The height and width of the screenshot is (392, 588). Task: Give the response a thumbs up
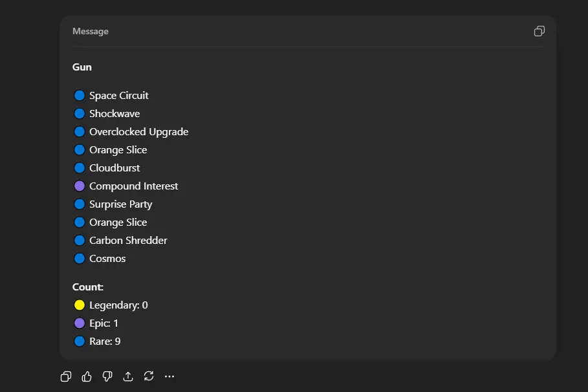tap(87, 376)
